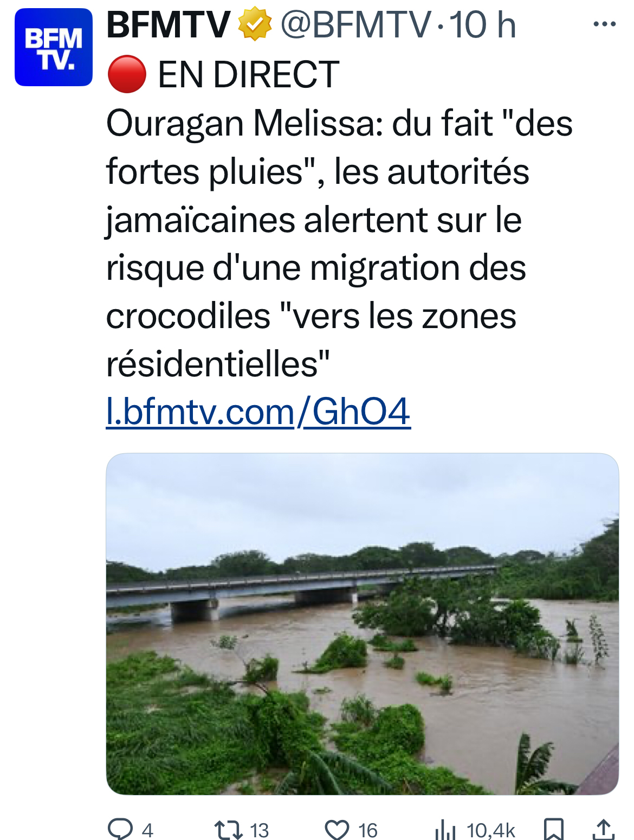Image resolution: width=634 pixels, height=840 pixels.
Task: Click the reply count of 4
Action: [x=147, y=830]
